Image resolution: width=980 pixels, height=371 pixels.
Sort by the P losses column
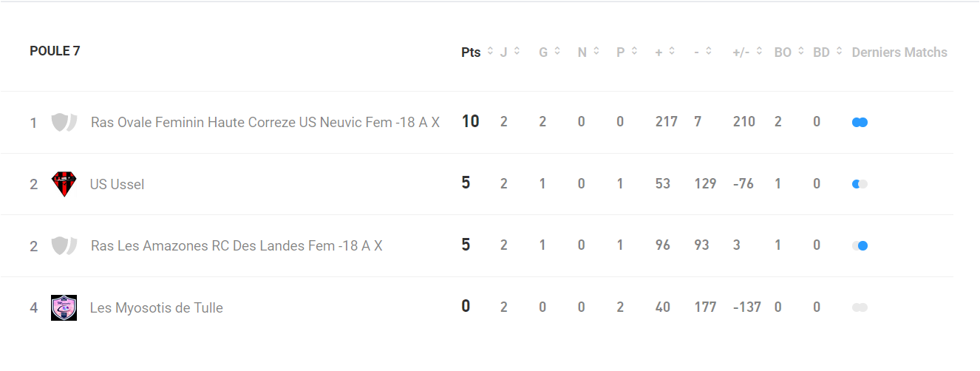click(627, 52)
